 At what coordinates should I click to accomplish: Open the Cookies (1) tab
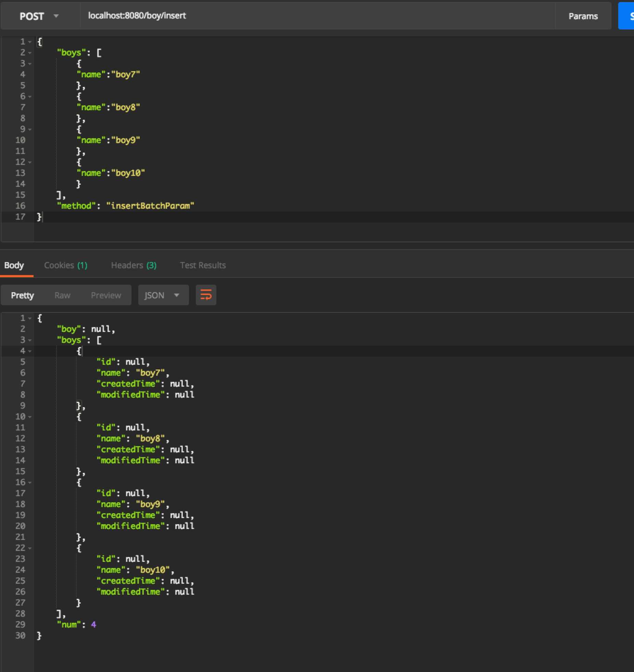66,266
